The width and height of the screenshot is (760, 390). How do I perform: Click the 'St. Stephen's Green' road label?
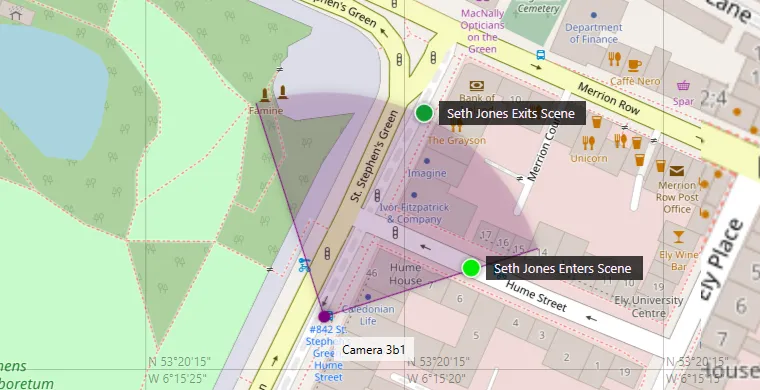point(374,156)
